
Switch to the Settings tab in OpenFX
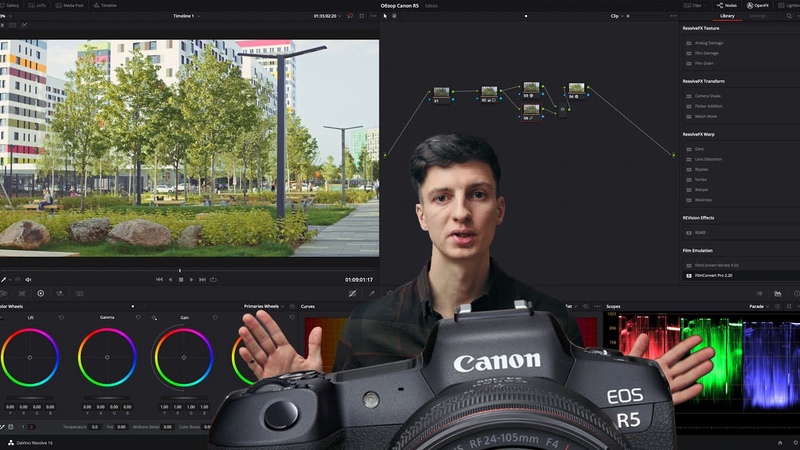click(758, 16)
